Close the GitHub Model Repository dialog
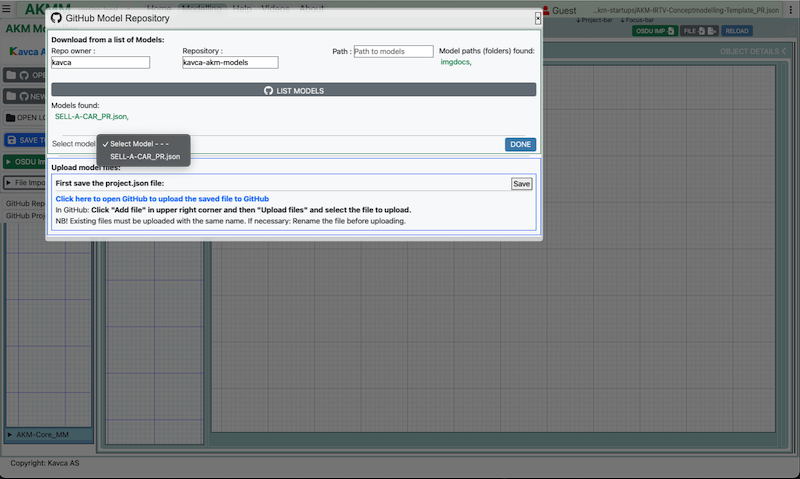Image resolution: width=800 pixels, height=479 pixels. [538, 18]
